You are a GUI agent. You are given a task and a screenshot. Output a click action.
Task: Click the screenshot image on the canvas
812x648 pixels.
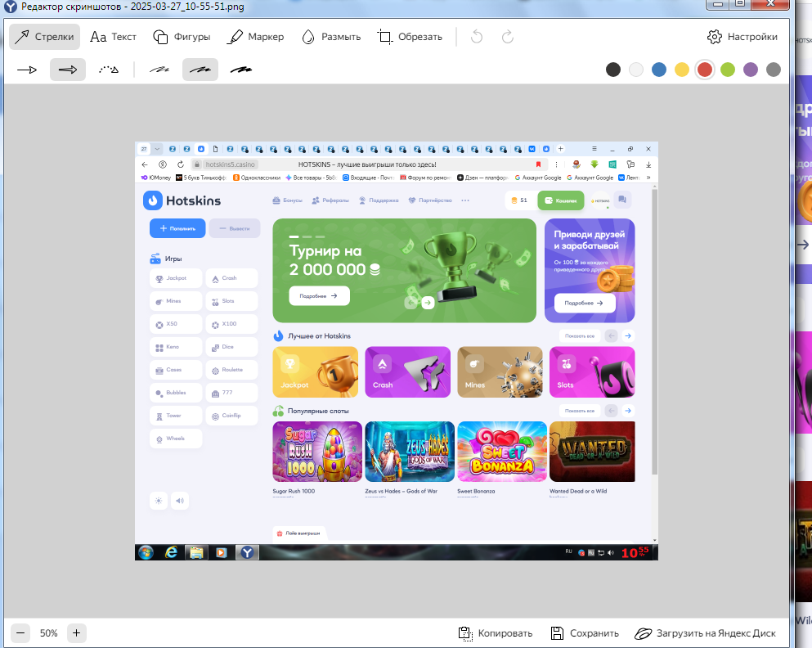pos(397,351)
